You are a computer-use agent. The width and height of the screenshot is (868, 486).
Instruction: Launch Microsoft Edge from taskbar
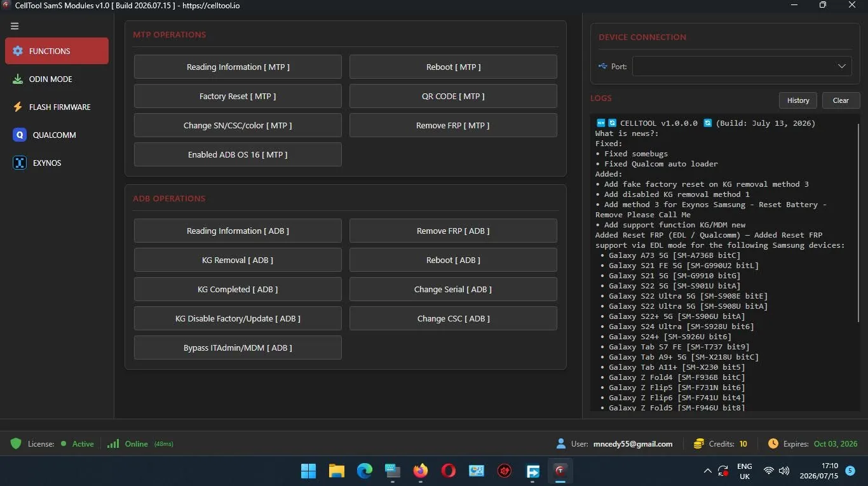(x=364, y=471)
